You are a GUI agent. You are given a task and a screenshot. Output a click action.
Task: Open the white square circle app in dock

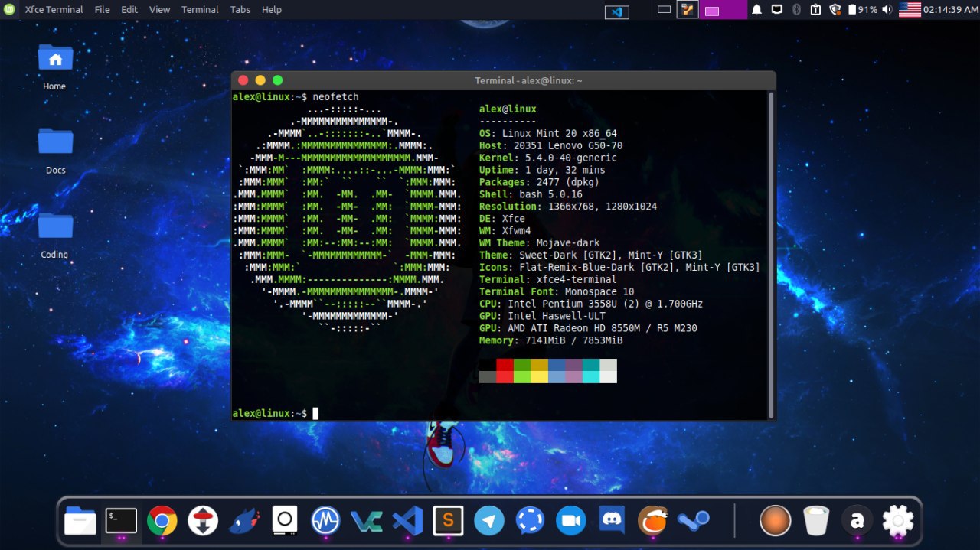coord(285,521)
